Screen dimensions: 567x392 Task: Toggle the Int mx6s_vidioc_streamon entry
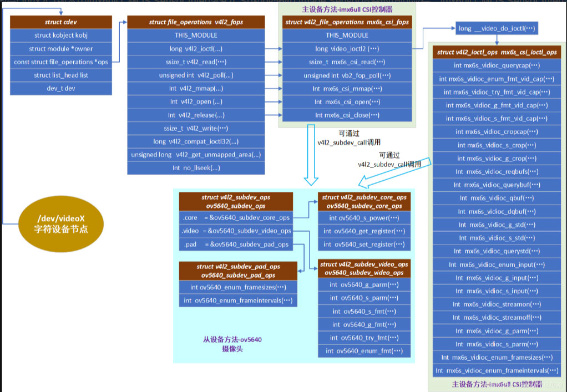(x=496, y=304)
